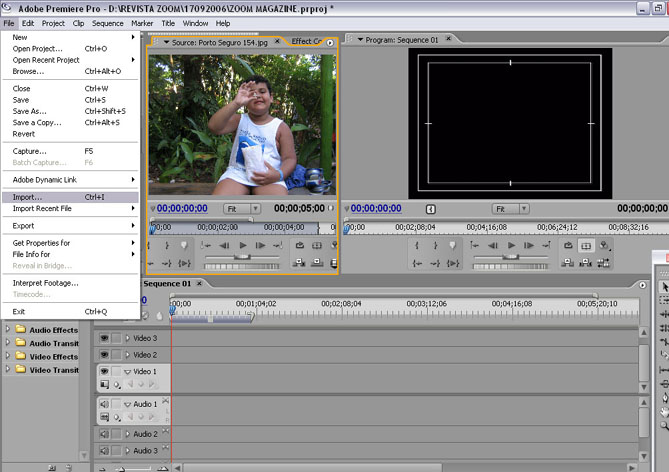
Task: Click the Safe Margins icon in Program monitor
Action: [x=587, y=245]
